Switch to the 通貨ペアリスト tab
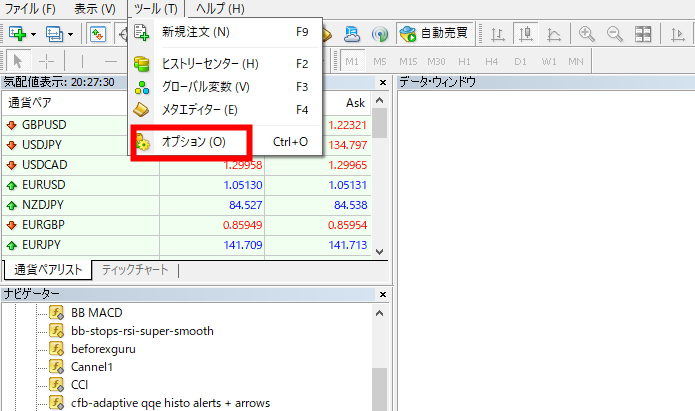 coord(48,270)
